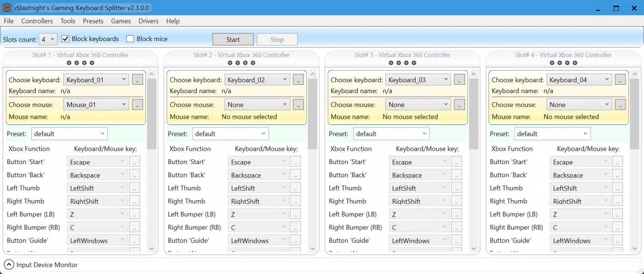The height and width of the screenshot is (274, 644).
Task: Open Slot 2 Choose mouse dropdown
Action: pos(257,104)
